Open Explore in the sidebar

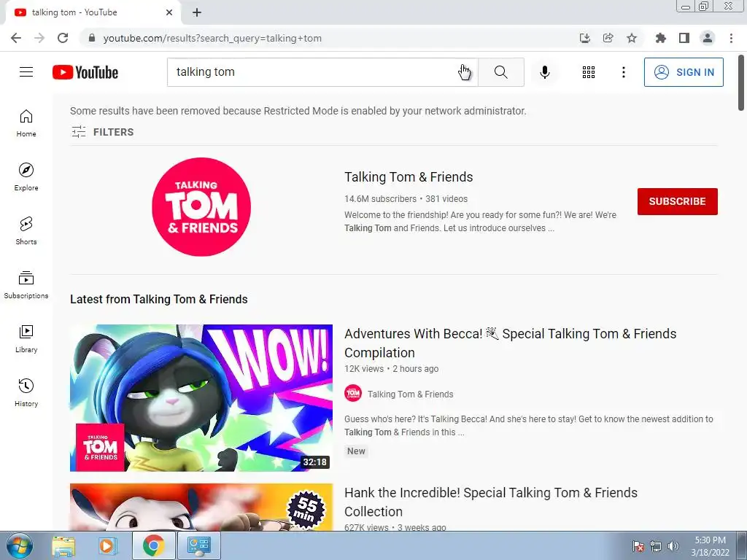pos(26,177)
